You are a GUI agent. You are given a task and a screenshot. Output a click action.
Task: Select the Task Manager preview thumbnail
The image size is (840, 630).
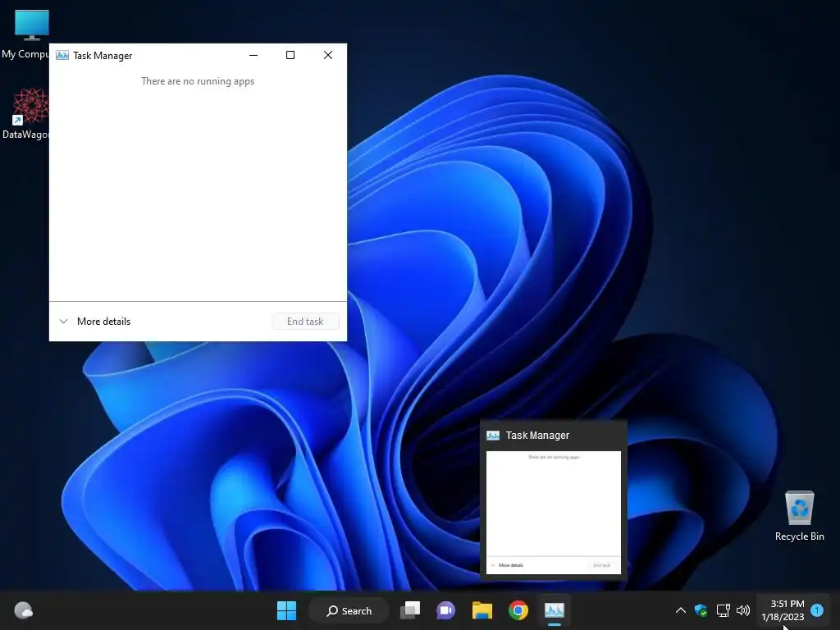pyautogui.click(x=554, y=513)
